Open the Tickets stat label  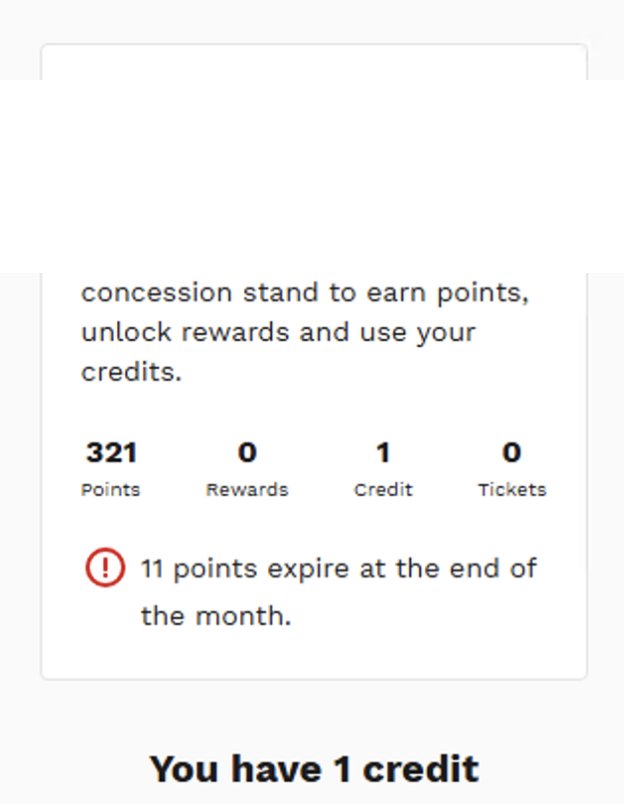pyautogui.click(x=512, y=490)
